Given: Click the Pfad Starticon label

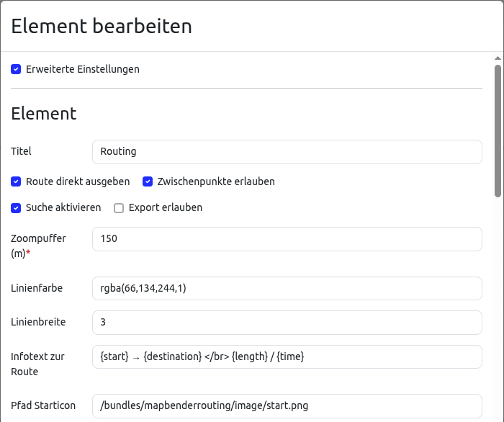Looking at the screenshot, I should (43, 405).
